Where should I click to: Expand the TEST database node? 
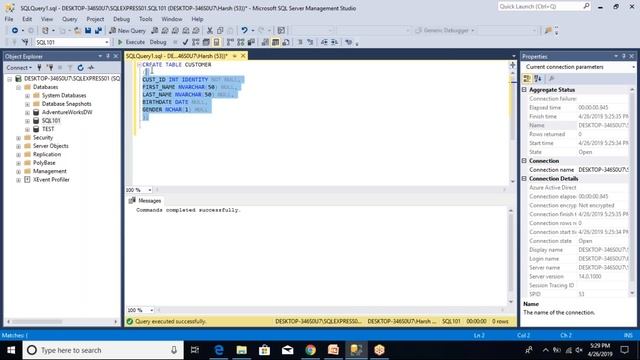(27, 129)
